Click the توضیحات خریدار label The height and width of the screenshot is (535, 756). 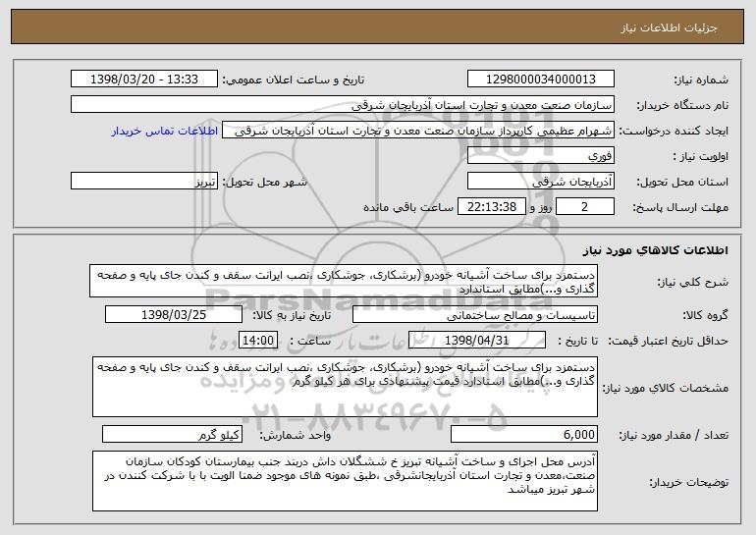click(689, 481)
